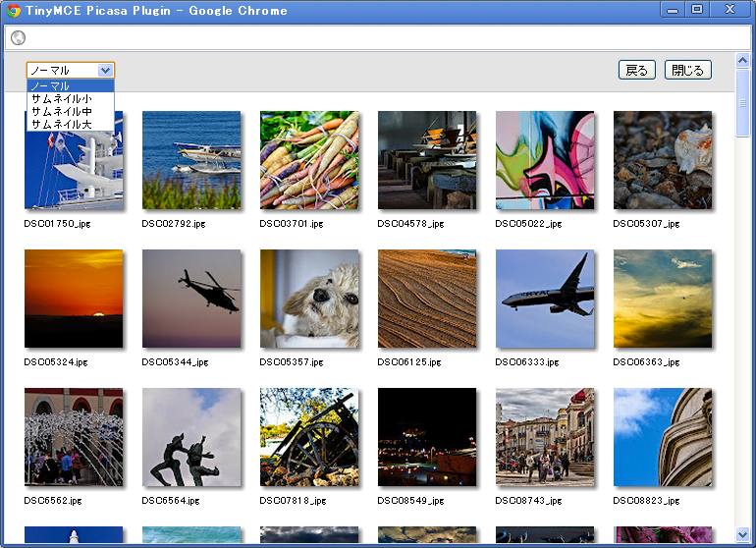Image resolution: width=756 pixels, height=548 pixels.
Task: Click the DSC05344_.jpg filename
Action: point(175,362)
